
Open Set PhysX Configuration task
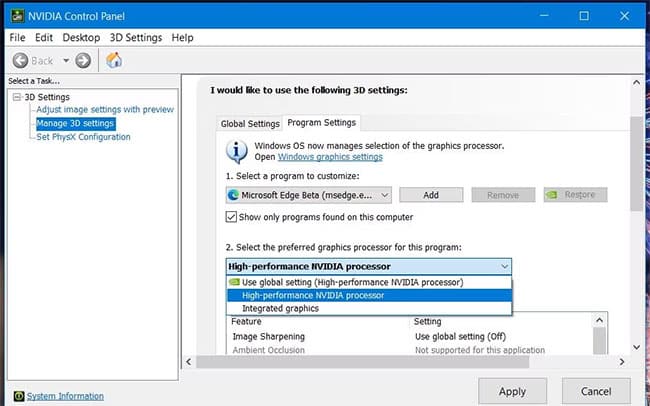coord(83,137)
